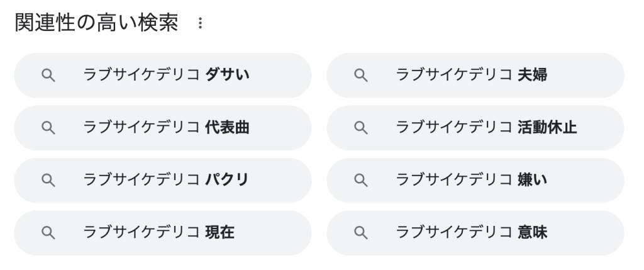Click the search icon beside 活動休止 suggestion
644x270 pixels.
click(360, 128)
